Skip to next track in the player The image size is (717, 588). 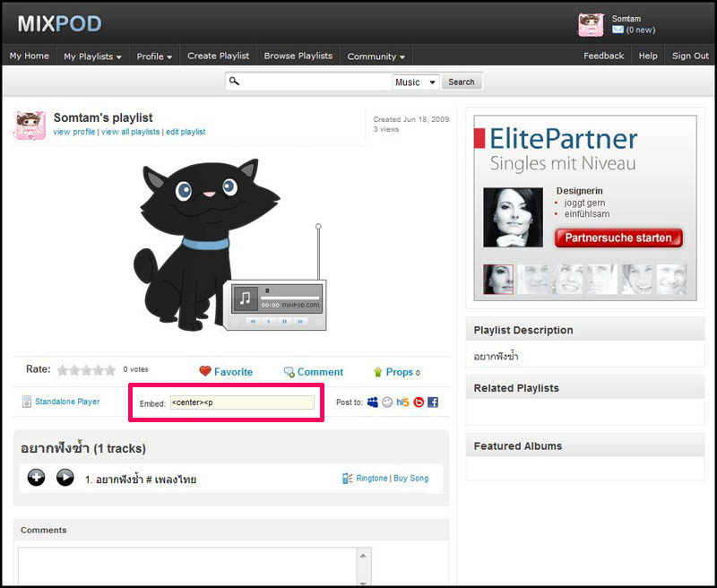[300, 322]
